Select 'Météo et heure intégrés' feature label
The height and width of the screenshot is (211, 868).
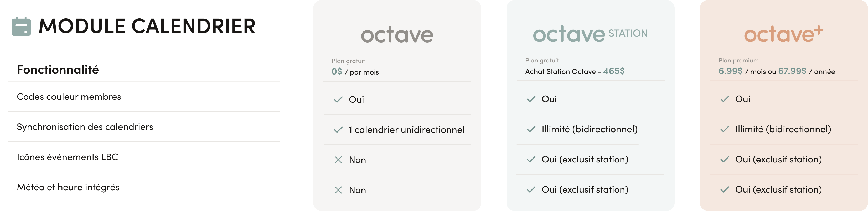[68, 187]
